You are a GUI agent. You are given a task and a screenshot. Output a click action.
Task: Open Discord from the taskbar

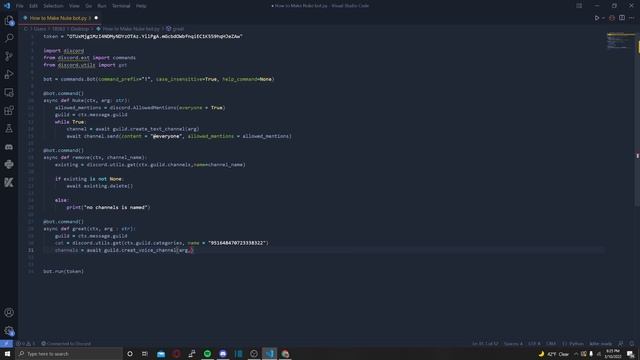[223, 354]
